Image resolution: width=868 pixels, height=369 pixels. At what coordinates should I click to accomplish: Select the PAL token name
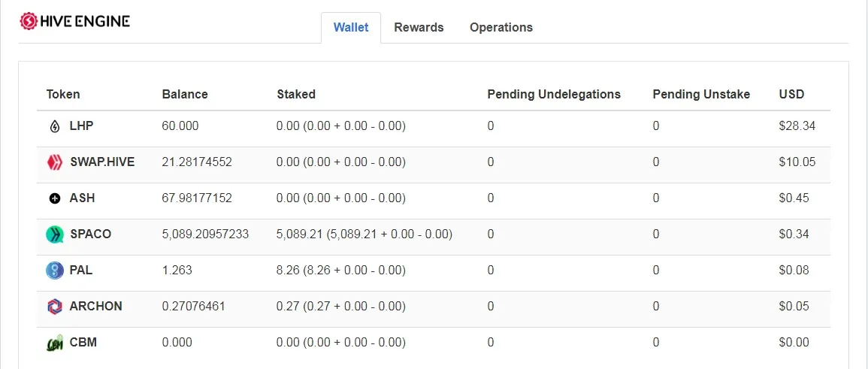[x=81, y=271]
